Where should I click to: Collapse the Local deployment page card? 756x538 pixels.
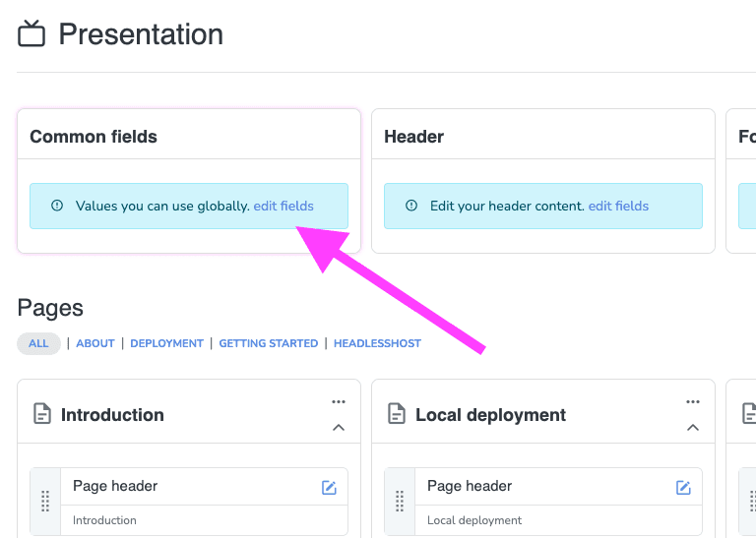(693, 428)
